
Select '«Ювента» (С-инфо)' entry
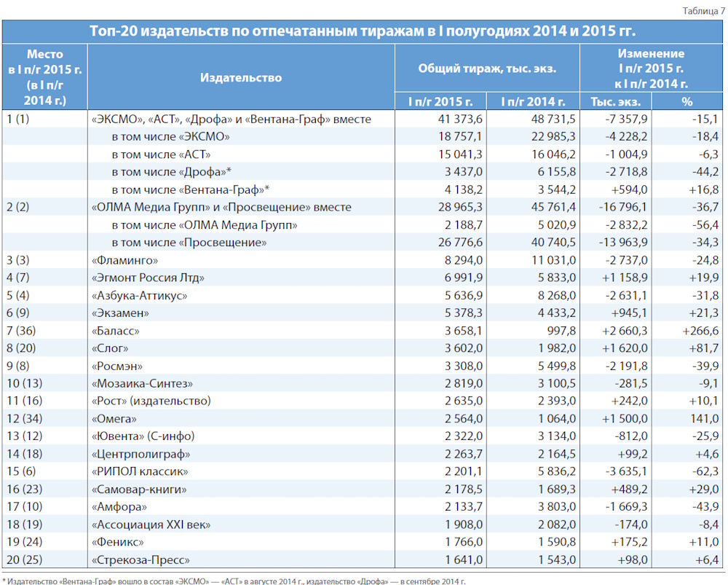pos(143,436)
